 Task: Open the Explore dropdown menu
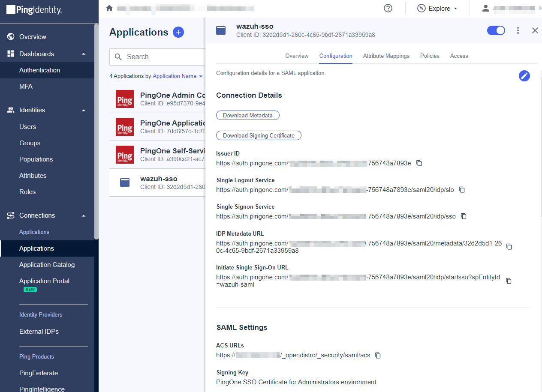[x=437, y=8]
